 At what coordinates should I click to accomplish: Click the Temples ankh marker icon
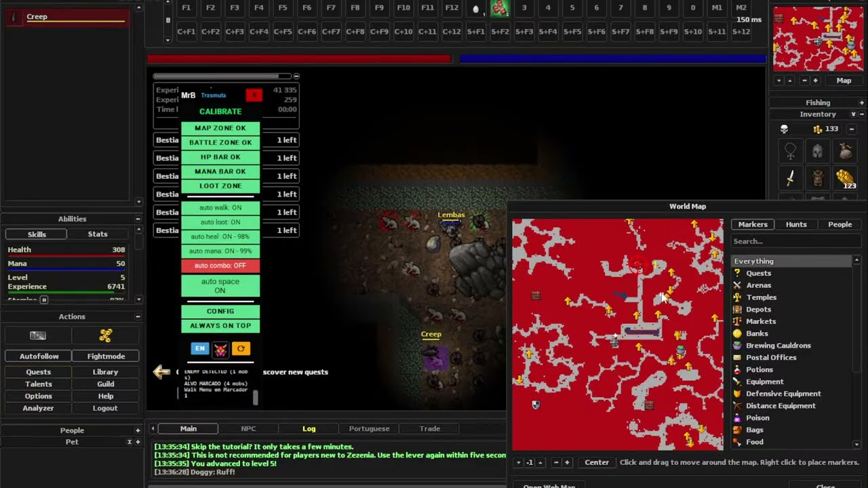737,298
